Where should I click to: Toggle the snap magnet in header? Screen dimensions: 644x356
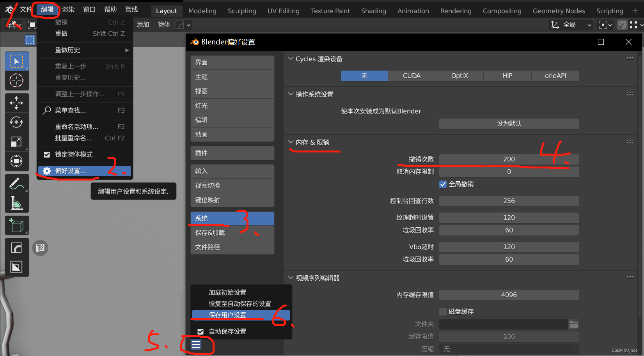pyautogui.click(x=622, y=25)
